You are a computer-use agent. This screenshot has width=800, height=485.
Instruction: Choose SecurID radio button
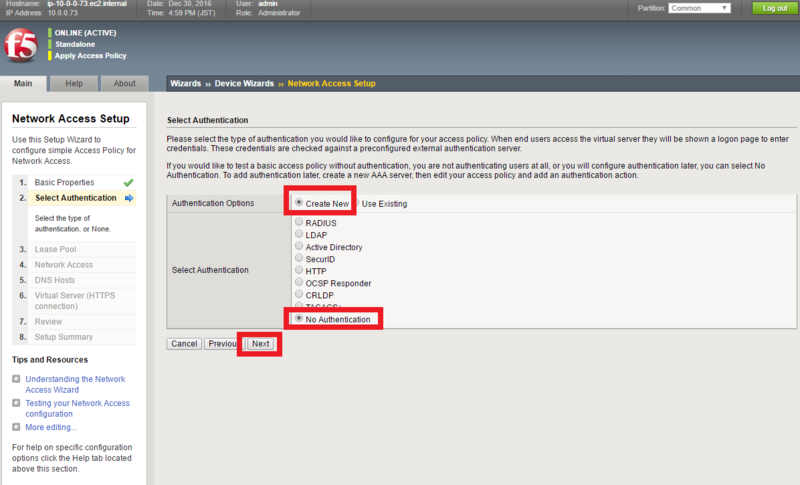299,258
